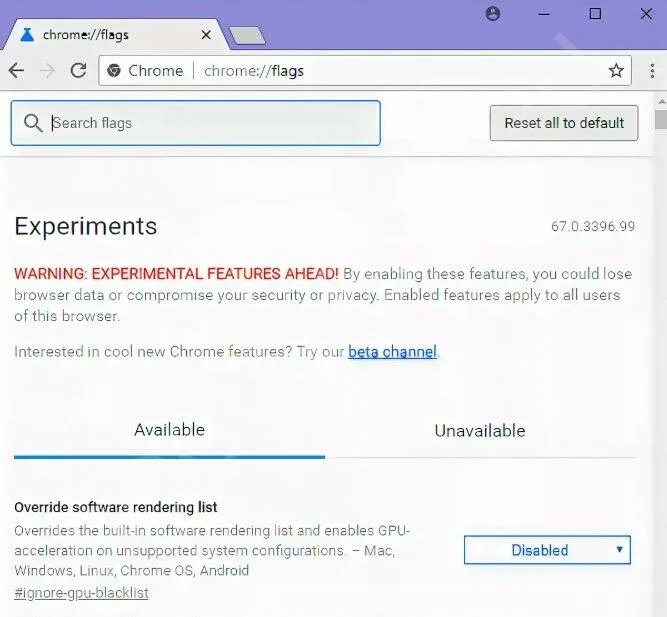The width and height of the screenshot is (667, 617).
Task: Open the #ignore-gpu-blacklist anchor link
Action: pos(81,593)
